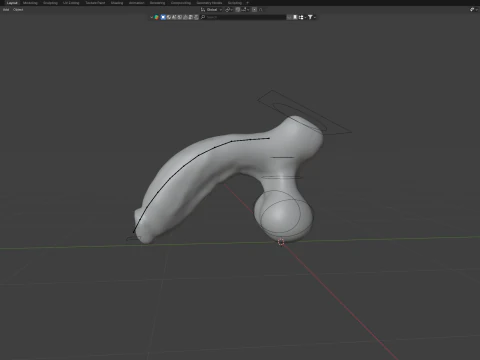Open the funnel filter dropdown
The image size is (480, 360).
pos(312,17)
